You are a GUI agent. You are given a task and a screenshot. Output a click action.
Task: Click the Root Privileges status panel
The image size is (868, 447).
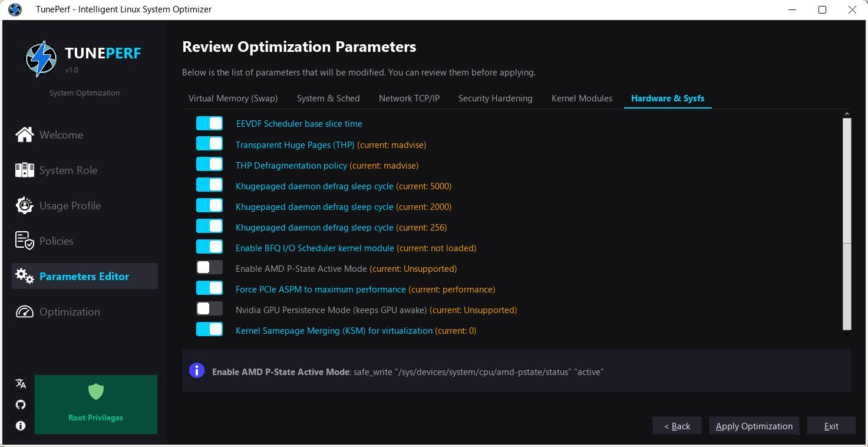point(96,405)
